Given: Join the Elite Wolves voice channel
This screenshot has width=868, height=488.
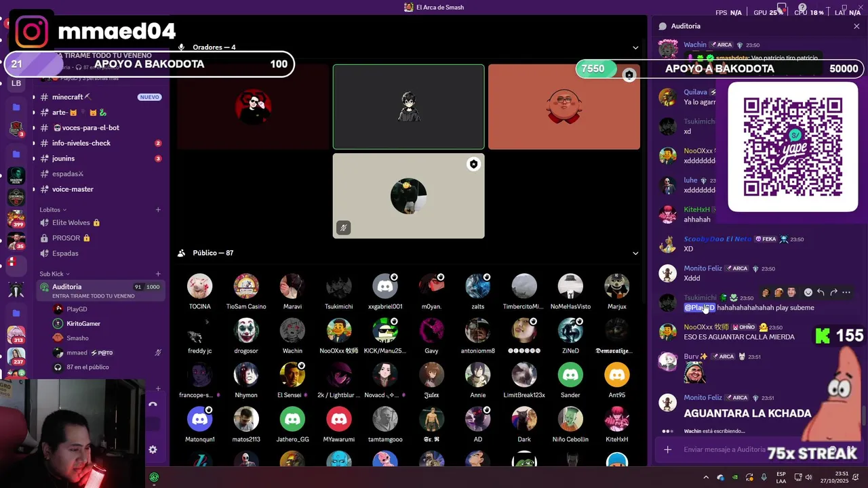Looking at the screenshot, I should point(101,222).
